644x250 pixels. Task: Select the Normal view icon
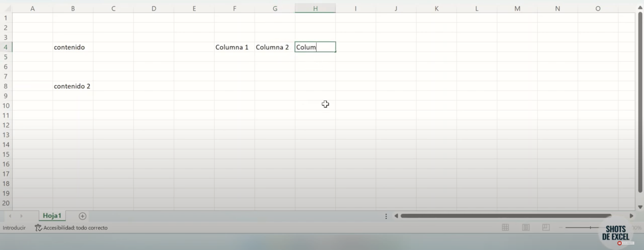(x=505, y=227)
